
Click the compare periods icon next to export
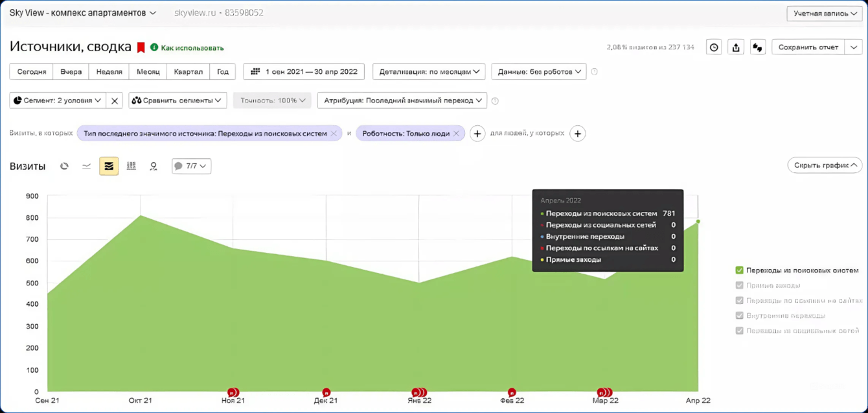point(757,47)
